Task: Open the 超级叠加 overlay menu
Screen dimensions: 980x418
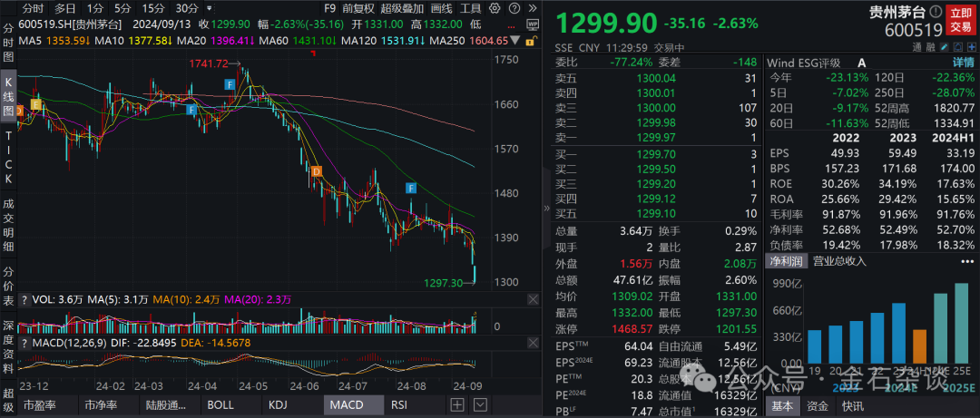Action: tap(403, 9)
